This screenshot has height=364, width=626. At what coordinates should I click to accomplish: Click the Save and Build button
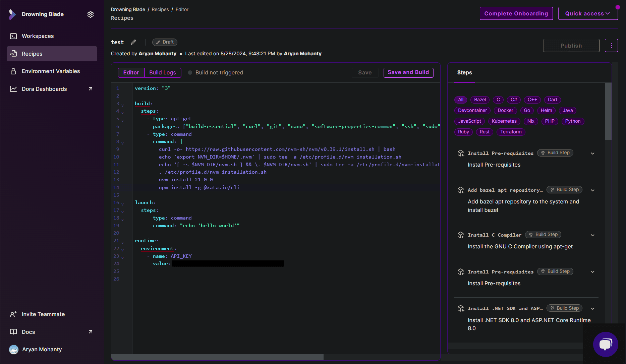tap(408, 72)
